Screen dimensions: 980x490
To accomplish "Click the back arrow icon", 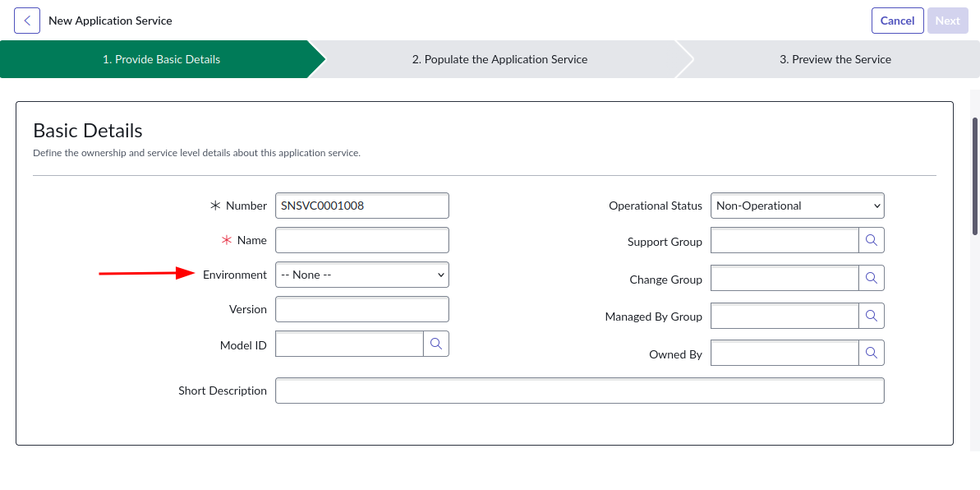I will click(x=27, y=21).
